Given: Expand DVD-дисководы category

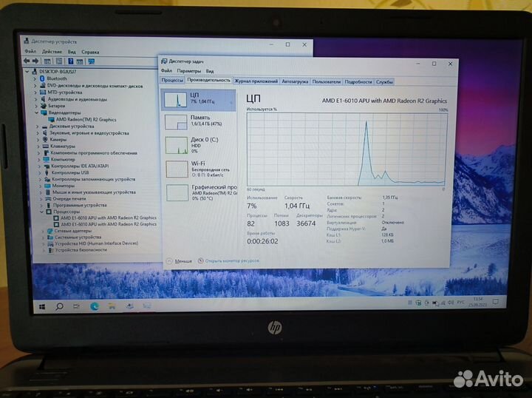Looking at the screenshot, I should [35, 86].
